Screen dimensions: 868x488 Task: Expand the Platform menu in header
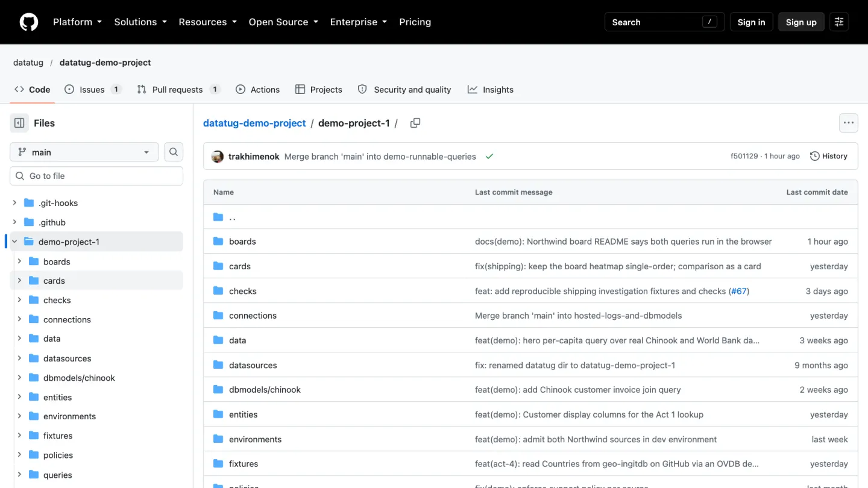[77, 22]
